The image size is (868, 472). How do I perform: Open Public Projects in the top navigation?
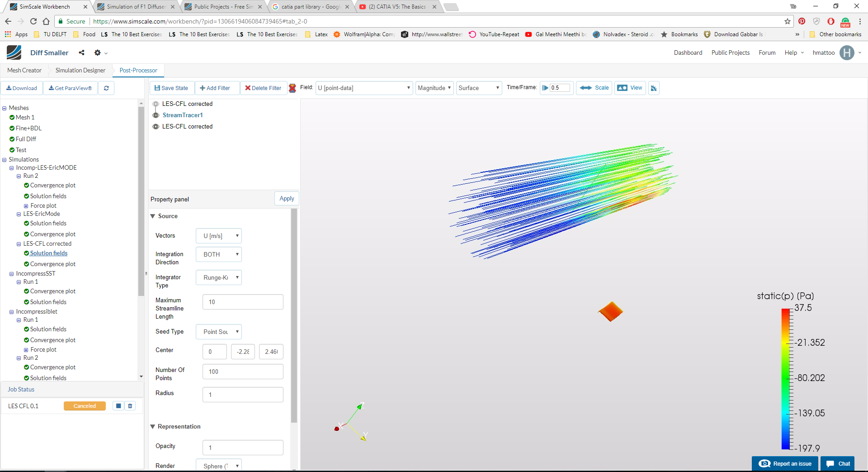(x=731, y=52)
